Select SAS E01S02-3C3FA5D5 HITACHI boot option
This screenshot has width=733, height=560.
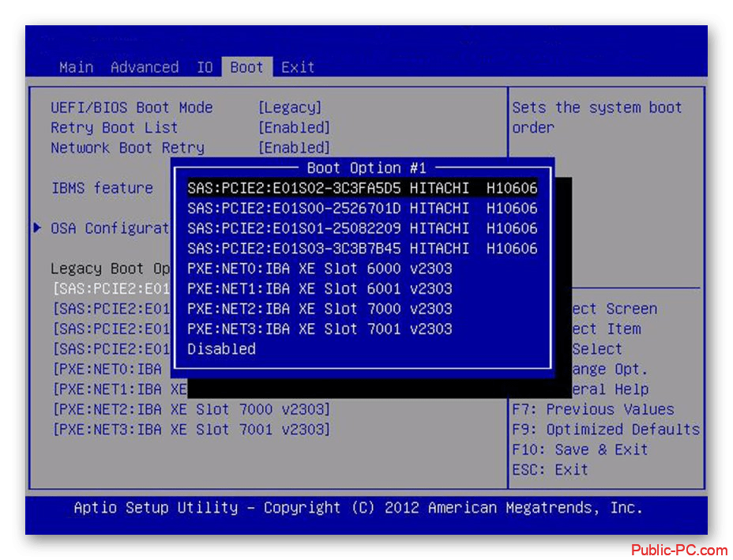(362, 188)
